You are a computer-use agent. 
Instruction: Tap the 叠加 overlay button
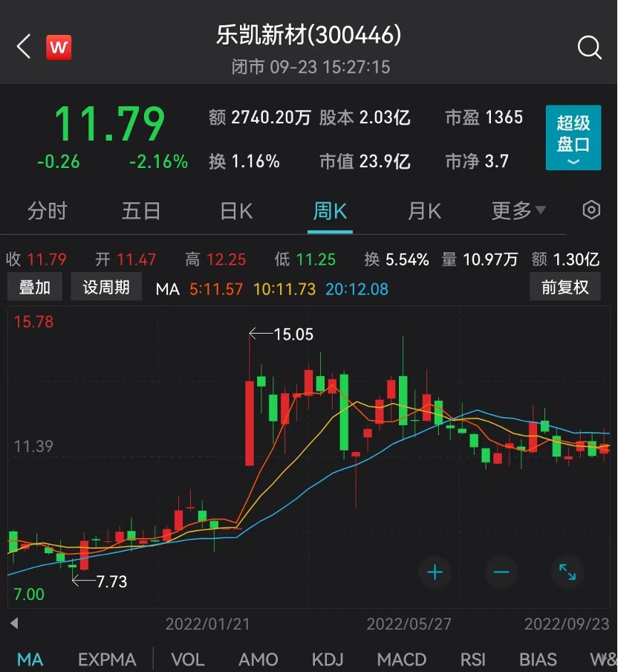click(x=35, y=287)
